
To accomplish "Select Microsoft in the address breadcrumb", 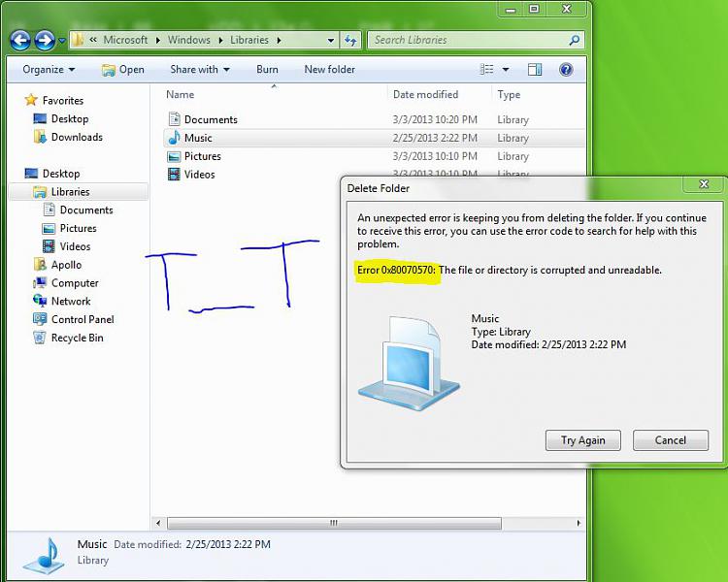I will 125,40.
